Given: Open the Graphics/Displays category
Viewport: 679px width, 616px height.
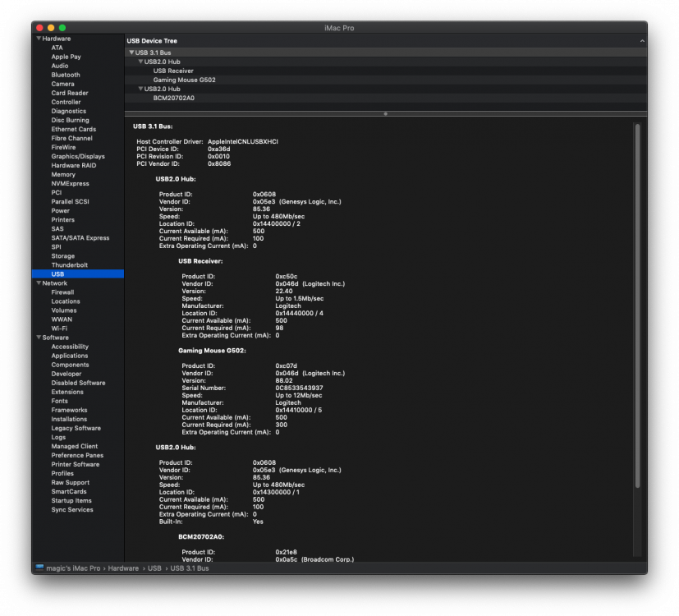Looking at the screenshot, I should (78, 156).
